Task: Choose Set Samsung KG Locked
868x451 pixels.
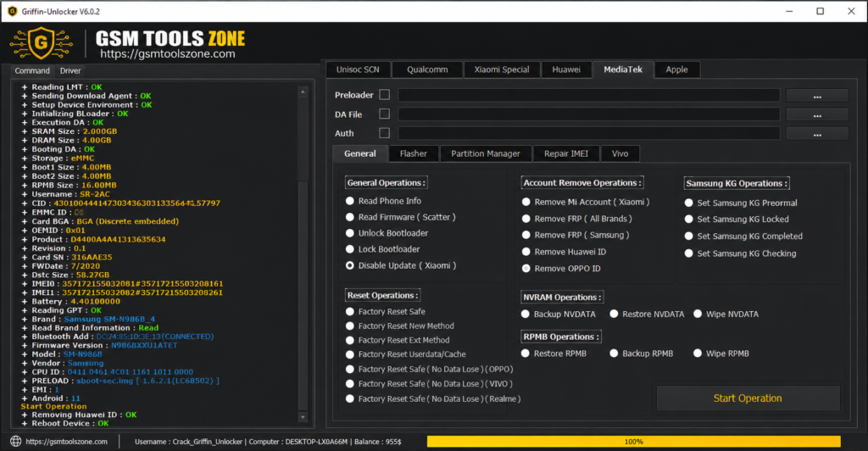Action: [688, 219]
